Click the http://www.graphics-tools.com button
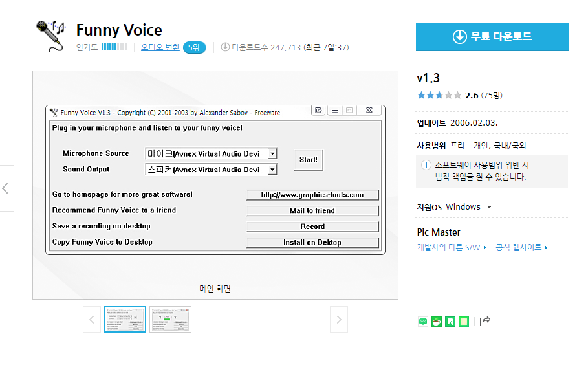 (x=312, y=195)
